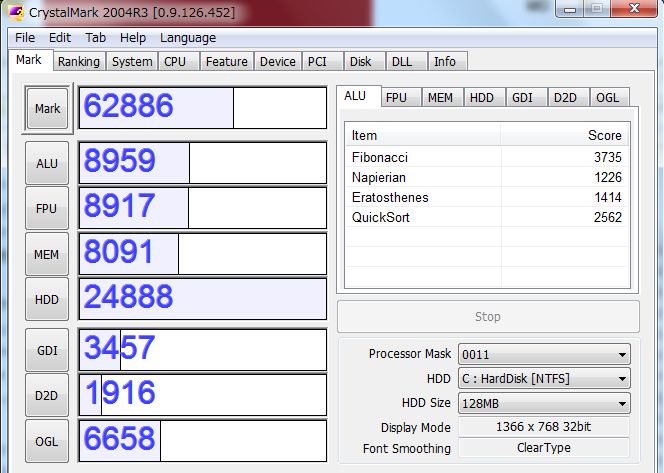The width and height of the screenshot is (664, 473).
Task: Click the GDI score 3457 bar
Action: point(203,350)
